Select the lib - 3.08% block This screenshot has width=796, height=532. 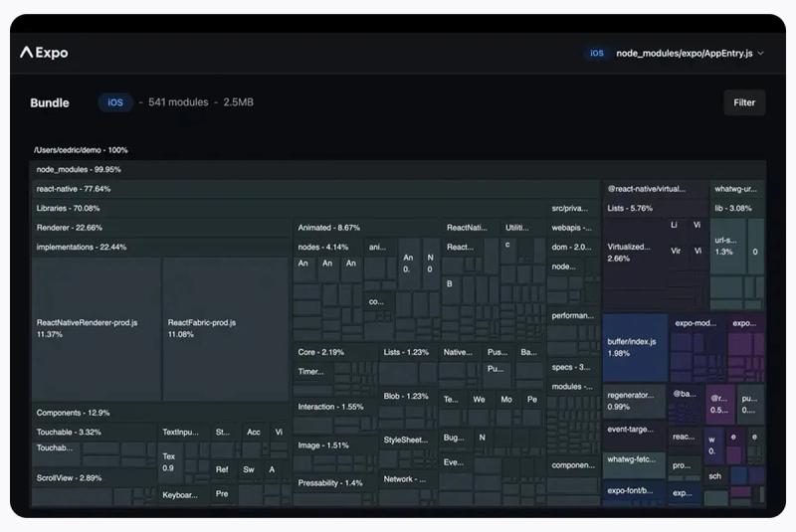tap(737, 208)
